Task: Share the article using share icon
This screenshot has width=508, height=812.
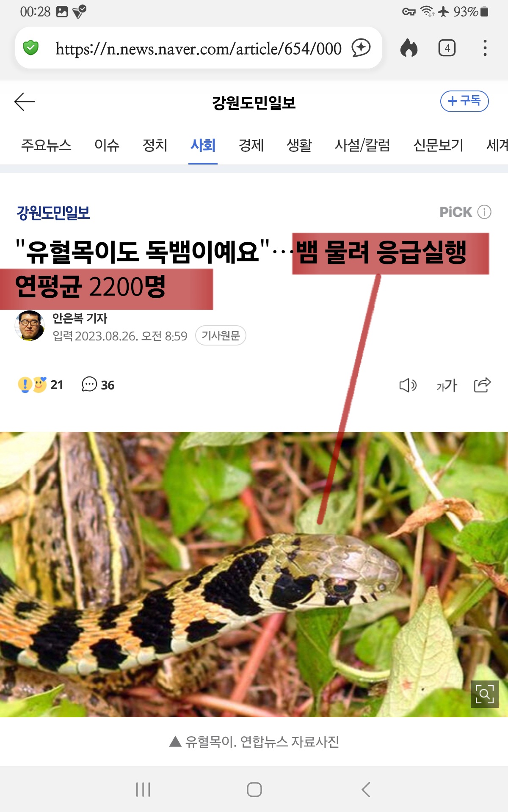Action: (x=483, y=385)
